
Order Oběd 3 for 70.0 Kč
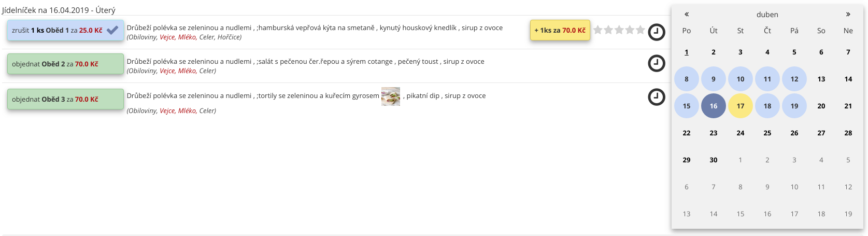click(65, 99)
